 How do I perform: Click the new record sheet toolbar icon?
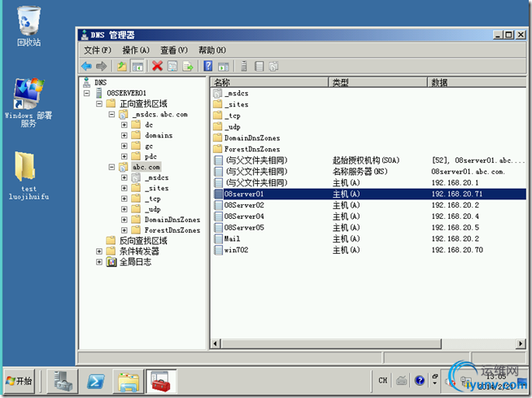click(259, 66)
